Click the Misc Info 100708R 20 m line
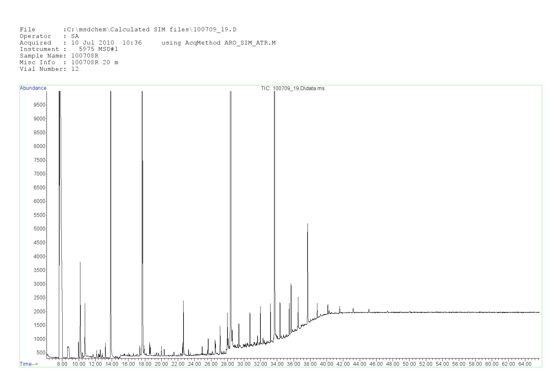555x392 pixels. tap(69, 63)
